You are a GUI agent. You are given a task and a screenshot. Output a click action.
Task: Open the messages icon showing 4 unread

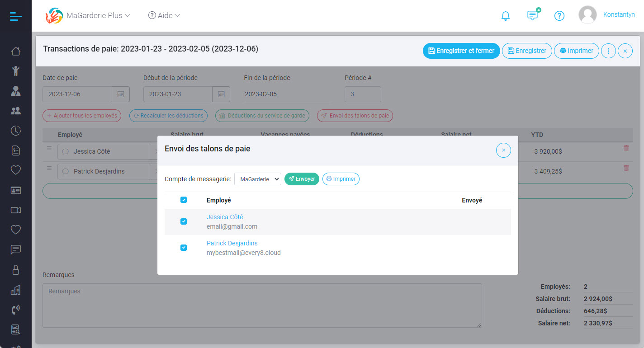click(x=532, y=15)
